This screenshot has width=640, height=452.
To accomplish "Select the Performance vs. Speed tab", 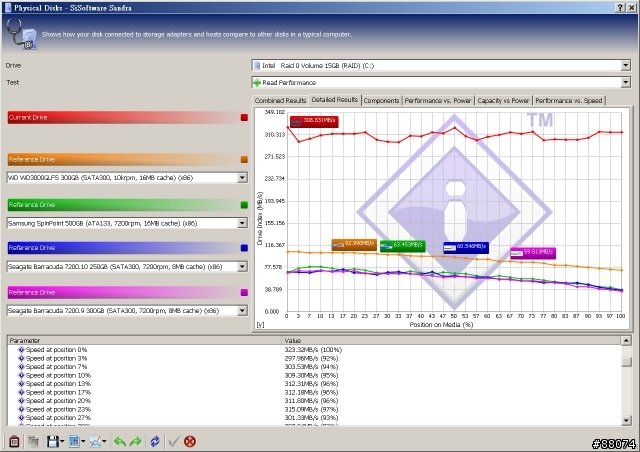I will pyautogui.click(x=569, y=100).
